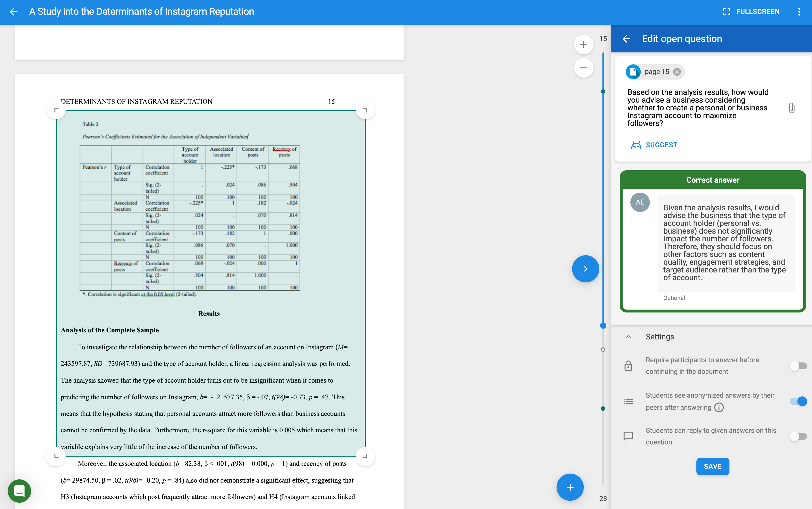Toggle require participants to answer switch
The height and width of the screenshot is (509, 812).
tap(798, 366)
